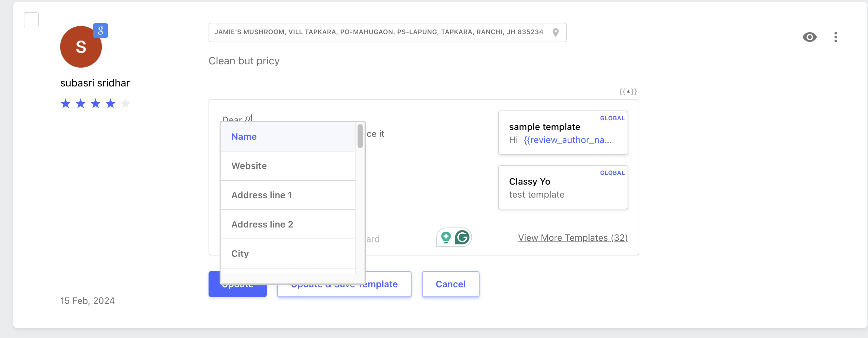868x338 pixels.
Task: Pick City from the variable list
Action: point(288,254)
